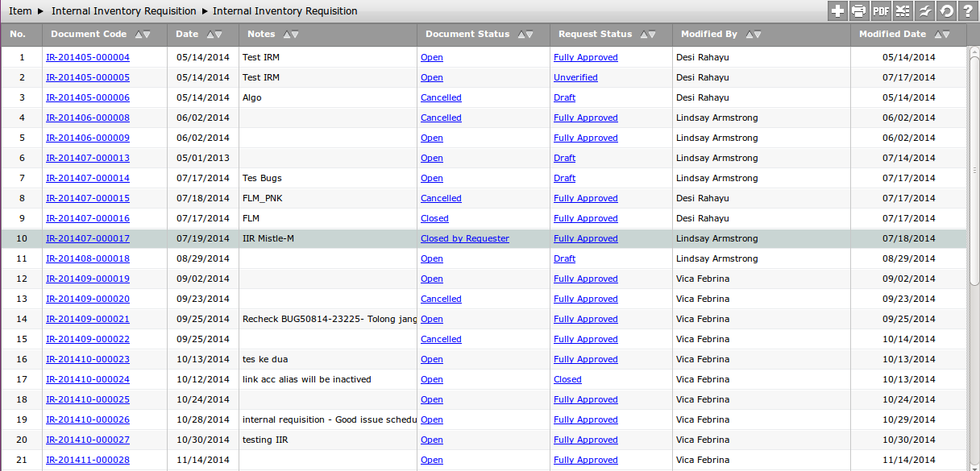Sort Date column descending arrow

click(218, 35)
